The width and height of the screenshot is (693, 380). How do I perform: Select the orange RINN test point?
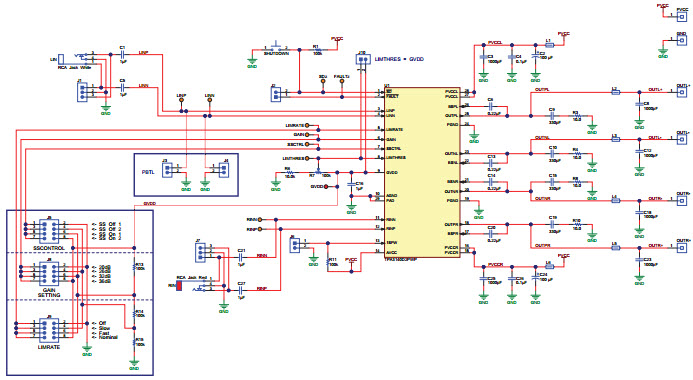pyautogui.click(x=260, y=219)
